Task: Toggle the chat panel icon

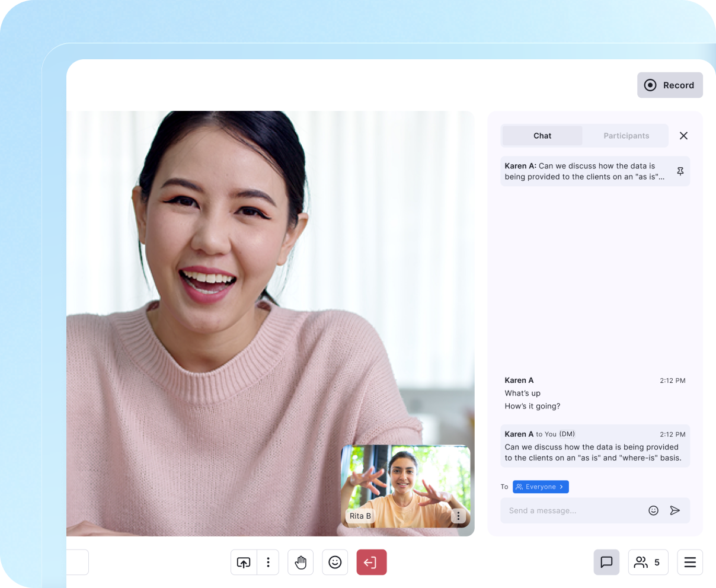Action: pyautogui.click(x=606, y=563)
